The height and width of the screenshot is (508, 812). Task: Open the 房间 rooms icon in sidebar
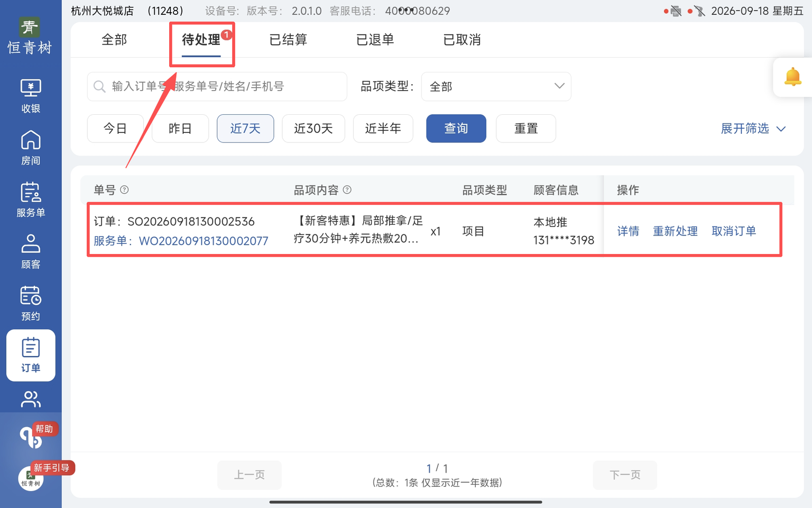[x=31, y=148]
